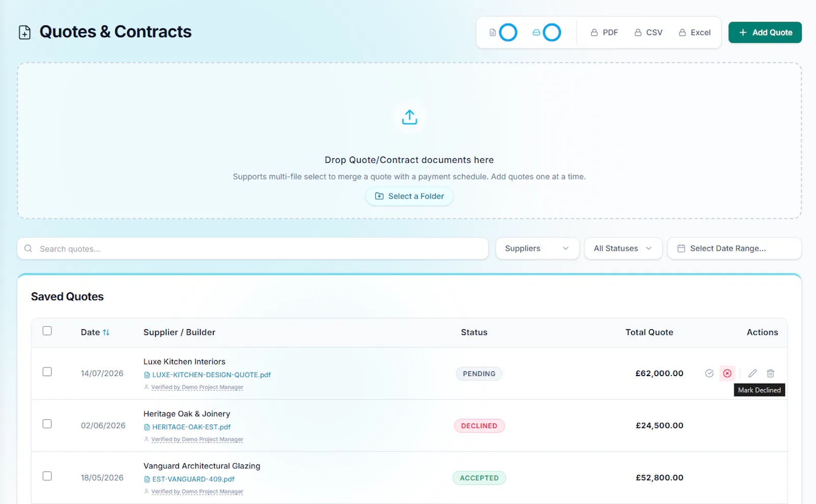Image resolution: width=816 pixels, height=504 pixels.
Task: Click calendar icon in date range filter
Action: click(681, 249)
